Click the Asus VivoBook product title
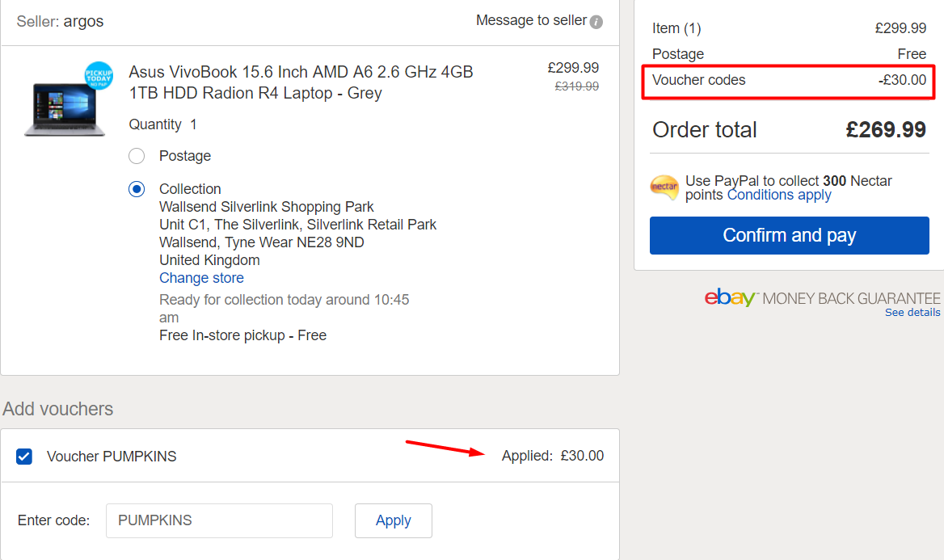944x560 pixels. click(x=301, y=82)
